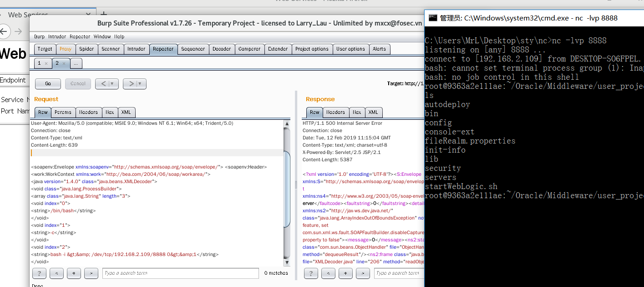Show the request Params view

tap(63, 112)
